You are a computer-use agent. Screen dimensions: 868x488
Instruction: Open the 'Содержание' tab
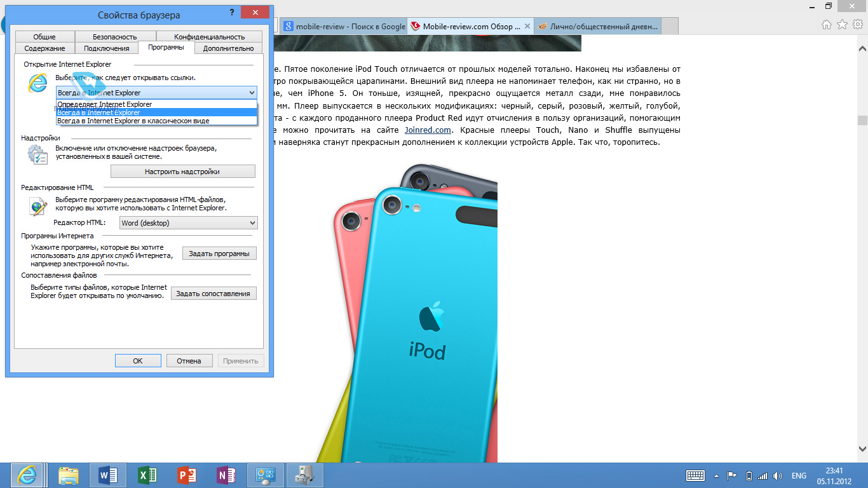[x=44, y=48]
